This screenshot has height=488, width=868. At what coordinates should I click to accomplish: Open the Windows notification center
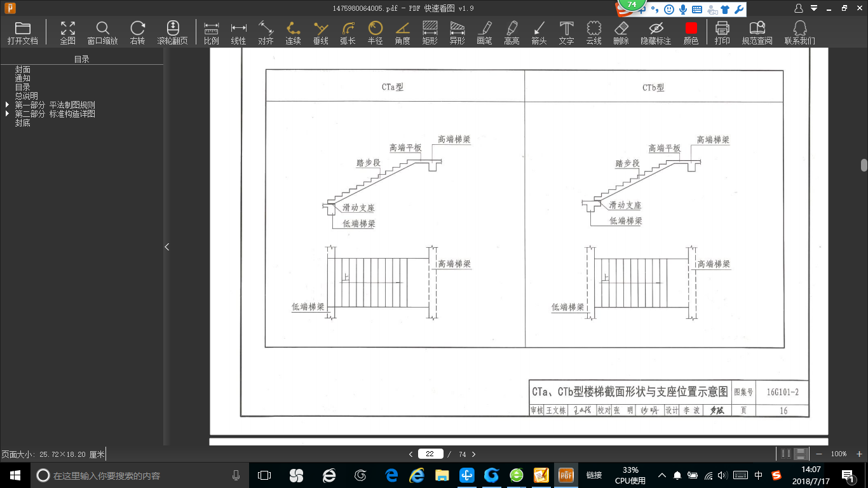848,475
